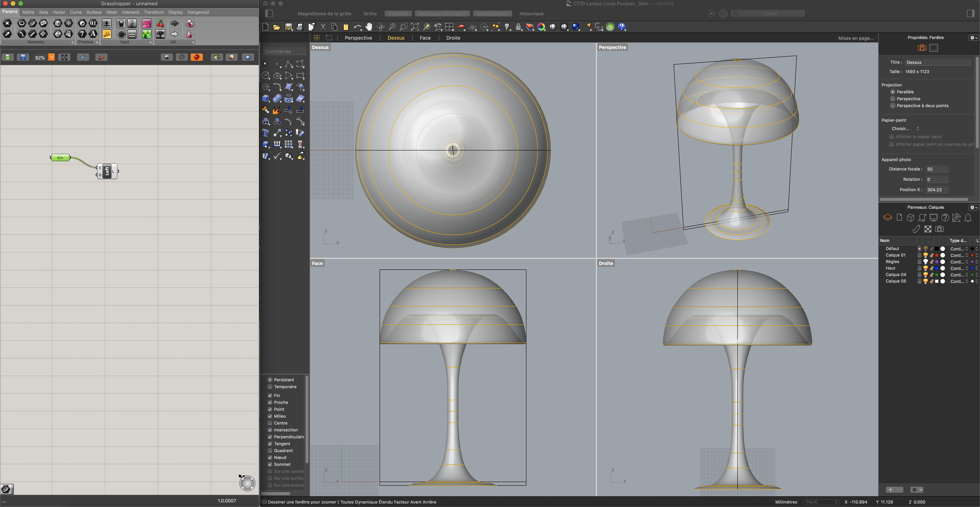The height and width of the screenshot is (507, 980).
Task: Save the Grasshopper document with blue disk
Action: click(x=23, y=57)
